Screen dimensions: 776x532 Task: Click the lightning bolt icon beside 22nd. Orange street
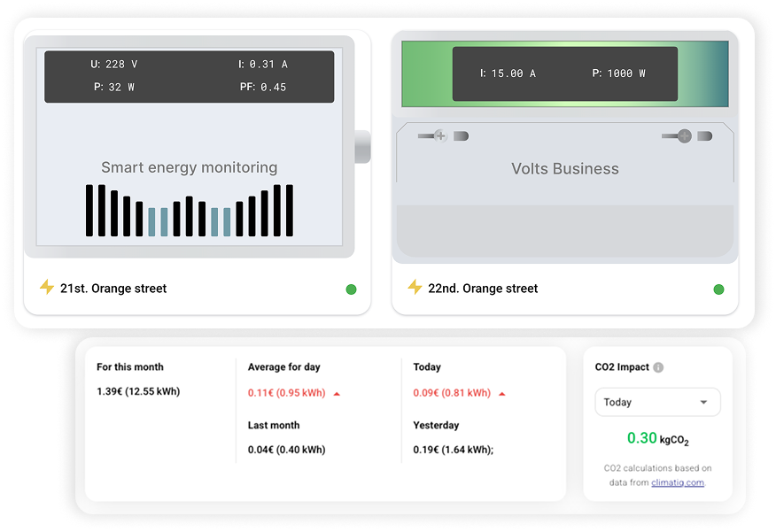coord(415,289)
